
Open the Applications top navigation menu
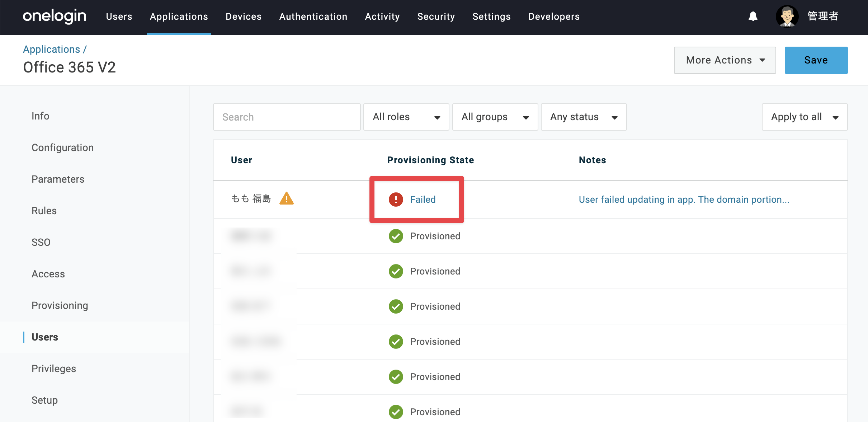click(x=179, y=17)
